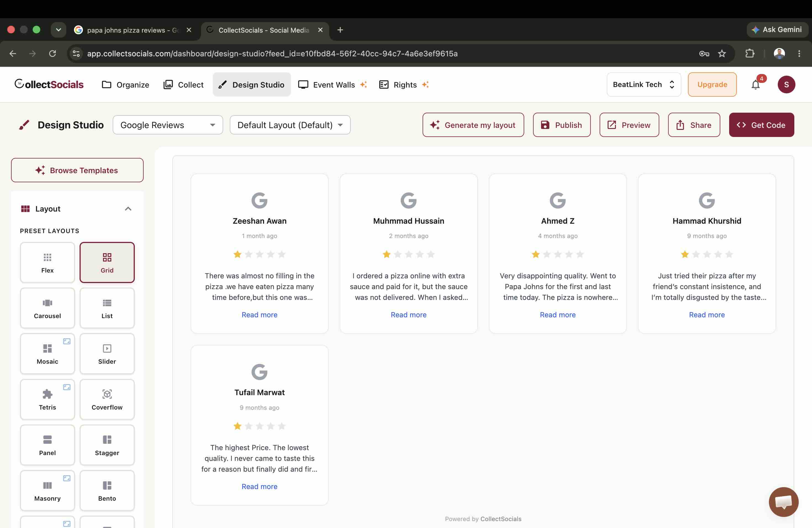The image size is (812, 528).
Task: Open the BeatLink Tech workspace switcher
Action: (644, 85)
